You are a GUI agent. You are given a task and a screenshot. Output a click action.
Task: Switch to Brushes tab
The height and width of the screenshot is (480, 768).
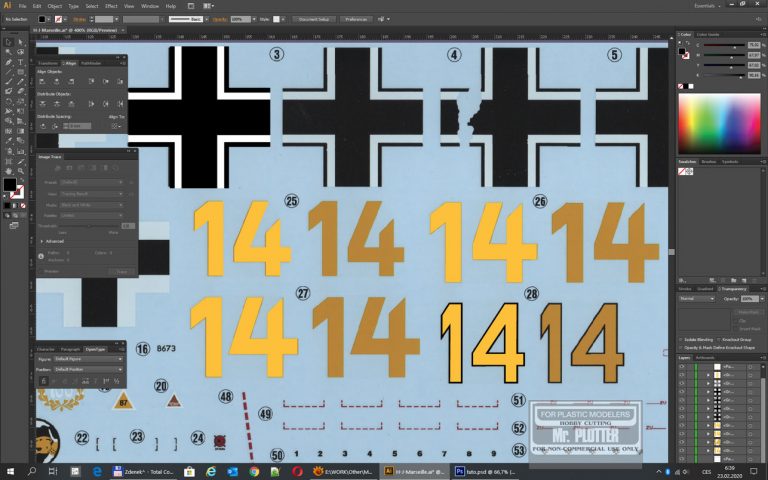point(708,162)
